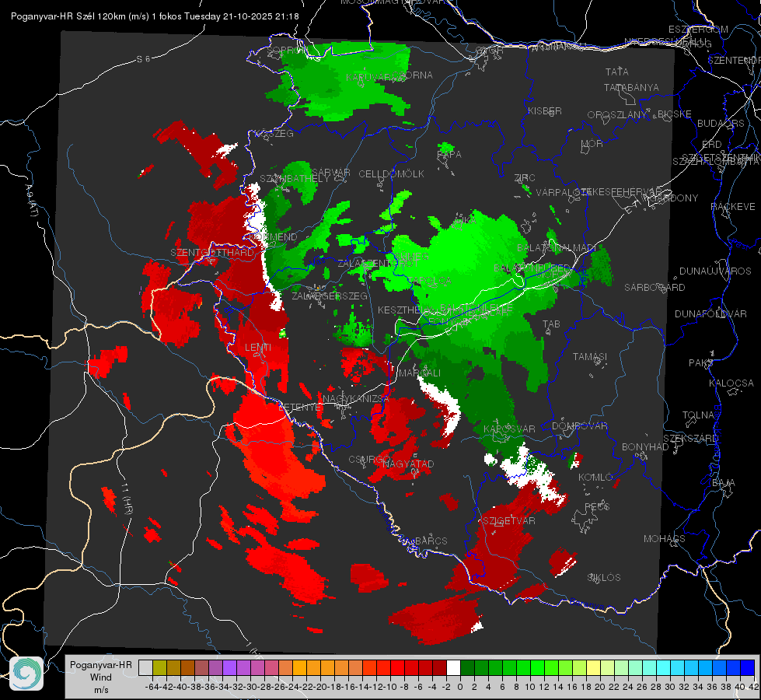Click the SZENTGOTTHARD city label
Viewport: 761px width, 700px height.
pos(212,253)
